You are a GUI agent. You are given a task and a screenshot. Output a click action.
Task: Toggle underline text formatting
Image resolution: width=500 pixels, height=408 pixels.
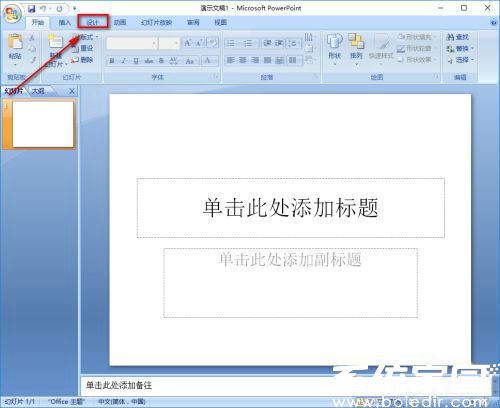[x=136, y=61]
